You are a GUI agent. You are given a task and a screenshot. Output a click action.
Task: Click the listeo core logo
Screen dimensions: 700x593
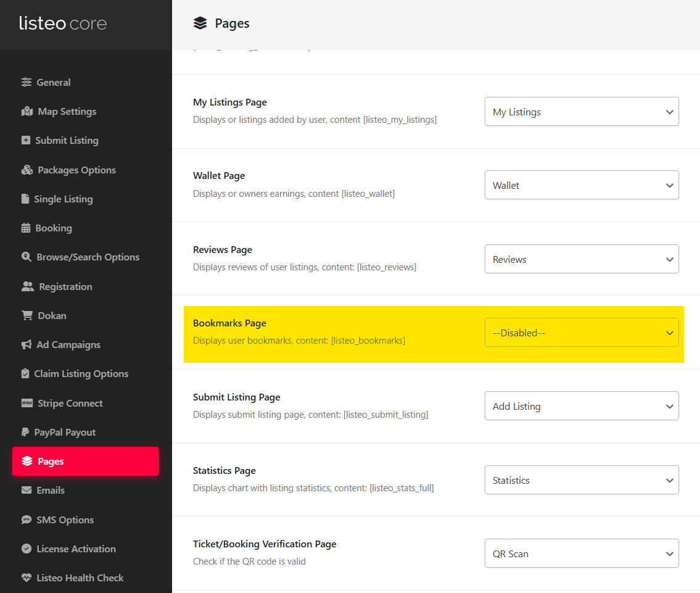63,24
